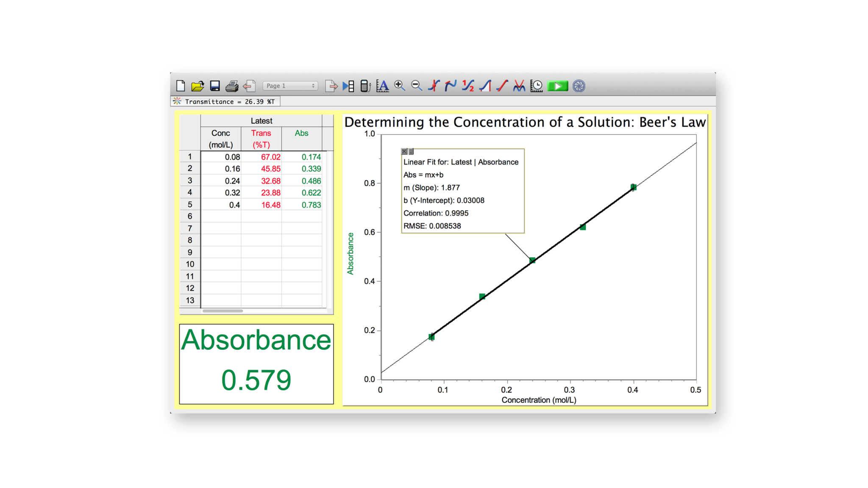The image size is (868, 488).
Task: Click the New File icon
Action: 181,86
